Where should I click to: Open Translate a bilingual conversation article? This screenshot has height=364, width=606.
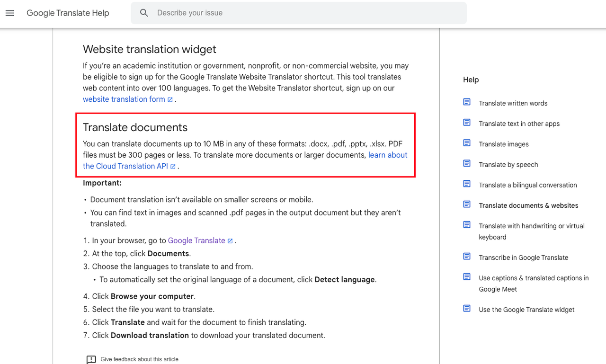tap(528, 185)
